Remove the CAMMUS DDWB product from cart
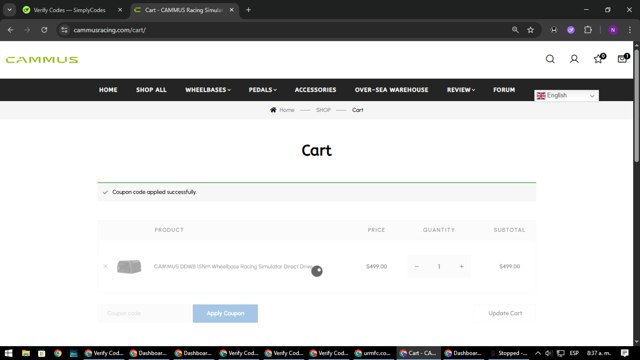 point(105,266)
